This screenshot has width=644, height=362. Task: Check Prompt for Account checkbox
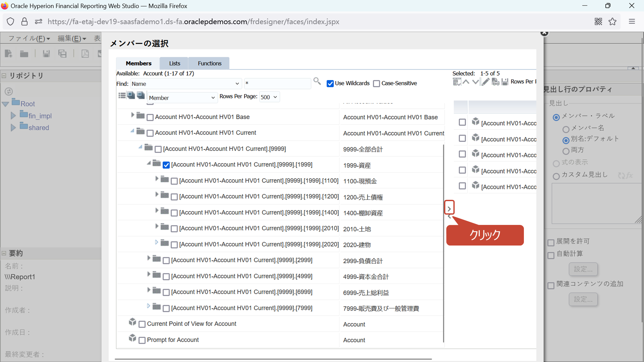pos(142,340)
